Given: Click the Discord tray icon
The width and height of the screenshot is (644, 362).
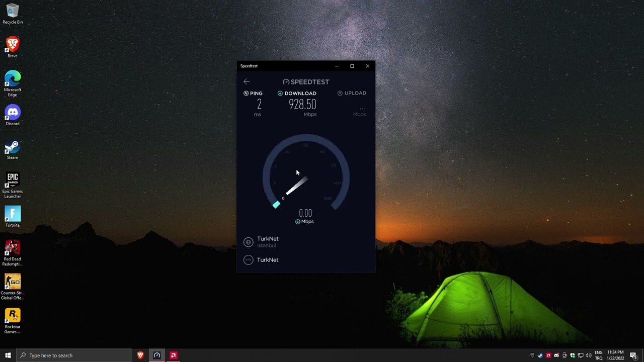Looking at the screenshot, I should pyautogui.click(x=556, y=355).
